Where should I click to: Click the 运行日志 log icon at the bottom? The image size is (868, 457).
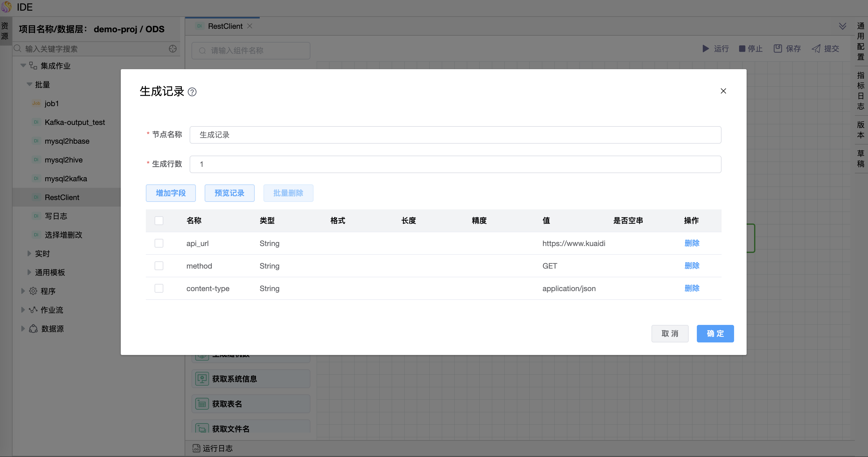196,449
